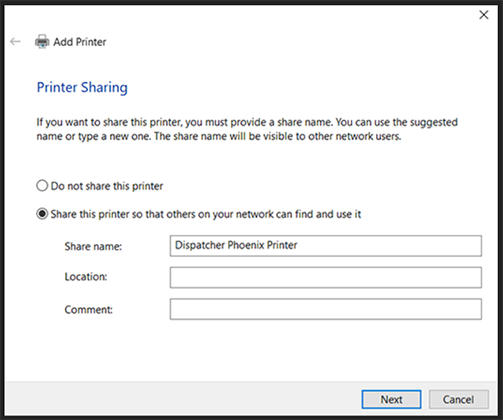Focus the empty Location input field

(x=326, y=277)
